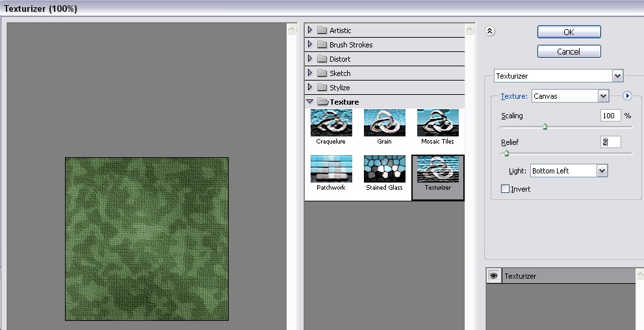Image resolution: width=644 pixels, height=330 pixels.
Task: Click the Scaling slider handle
Action: pos(545,127)
